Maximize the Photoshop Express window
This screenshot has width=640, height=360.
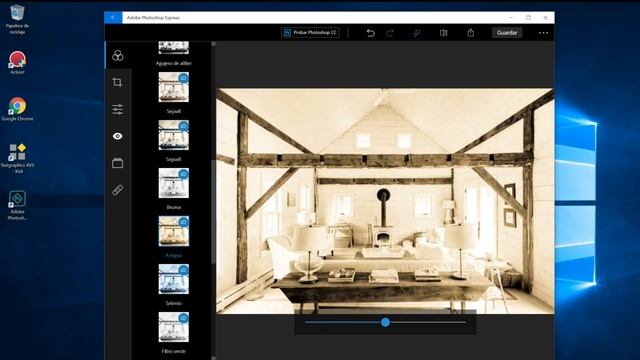(x=528, y=18)
